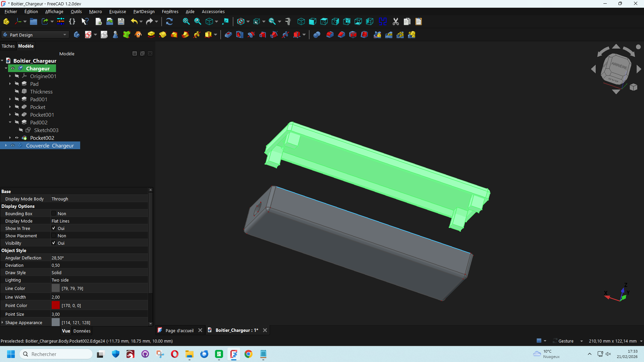Enable the Bounding Box checkbox
The height and width of the screenshot is (362, 644).
click(54, 214)
